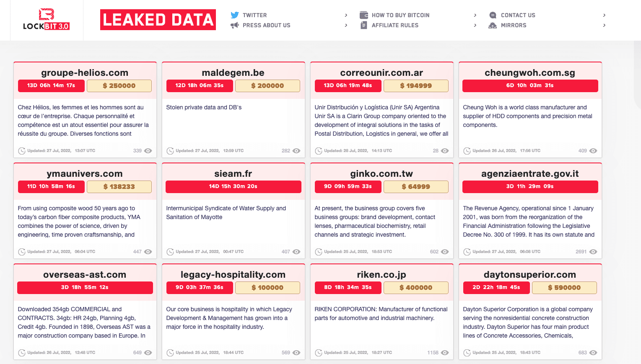This screenshot has height=364, width=641.
Task: Expand the chevron beside Mirrors
Action: (604, 25)
